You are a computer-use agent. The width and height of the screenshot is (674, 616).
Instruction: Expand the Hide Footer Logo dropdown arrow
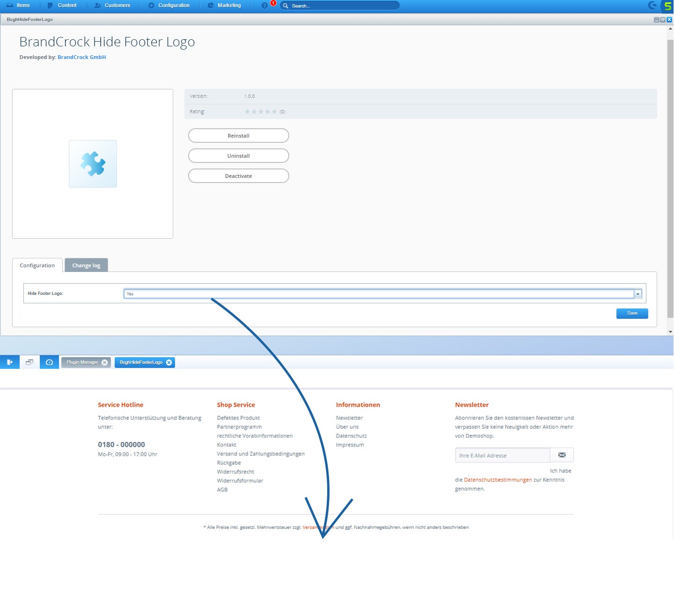637,294
